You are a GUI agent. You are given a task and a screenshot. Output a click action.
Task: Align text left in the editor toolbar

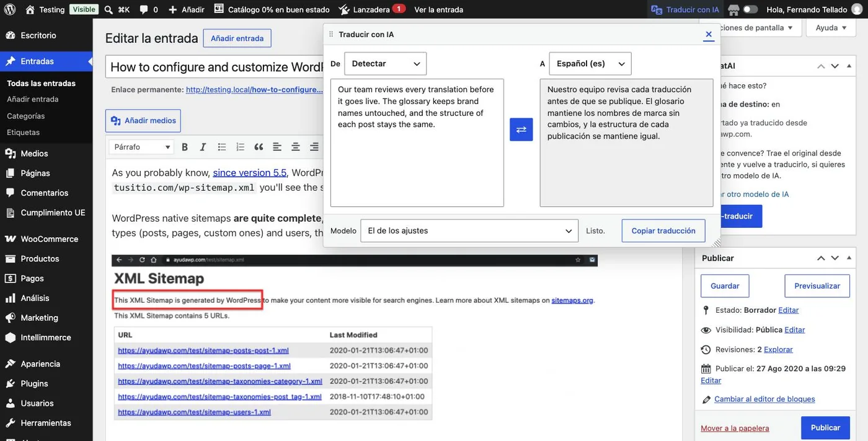click(x=277, y=147)
